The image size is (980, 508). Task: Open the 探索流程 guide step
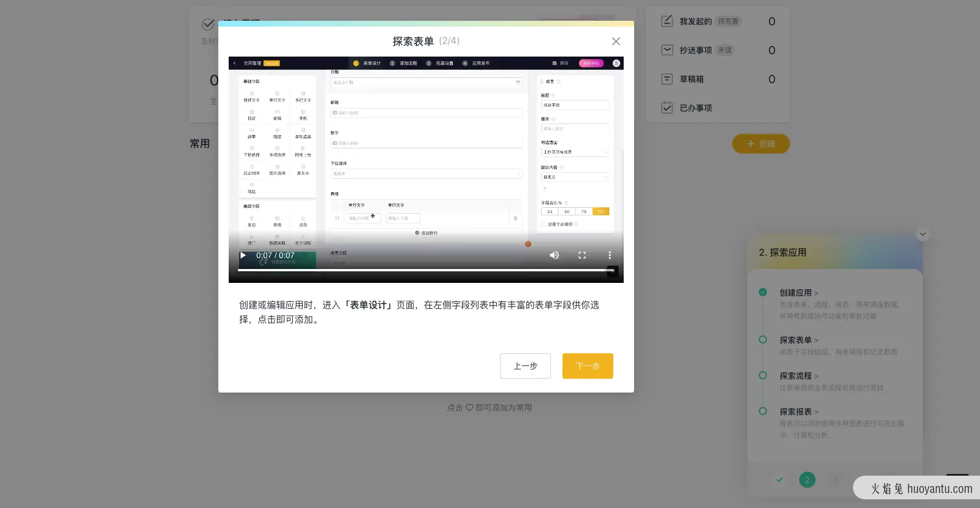click(x=799, y=376)
